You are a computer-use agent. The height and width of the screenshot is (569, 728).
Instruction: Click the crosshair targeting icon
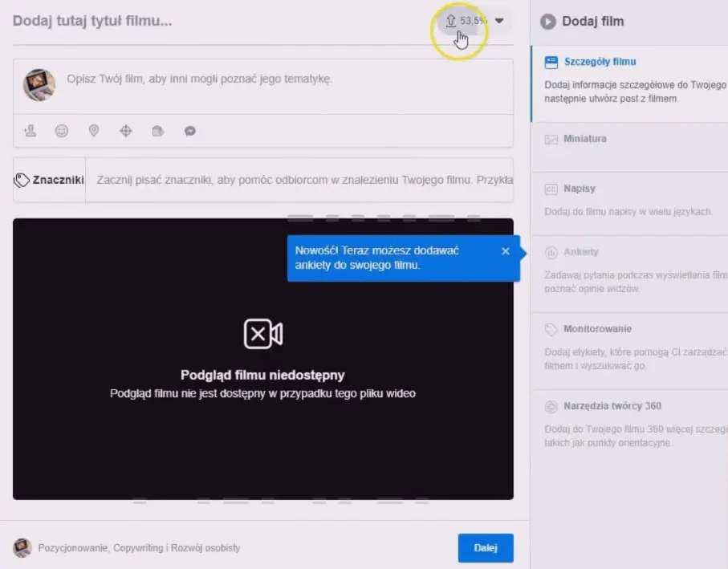coord(126,131)
